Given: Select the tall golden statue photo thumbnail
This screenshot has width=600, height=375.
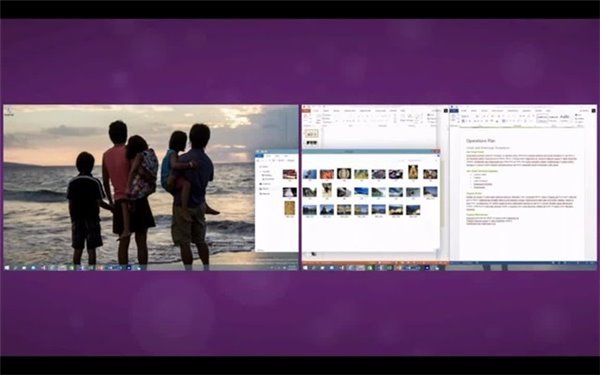Looking at the screenshot, I should click(413, 172).
